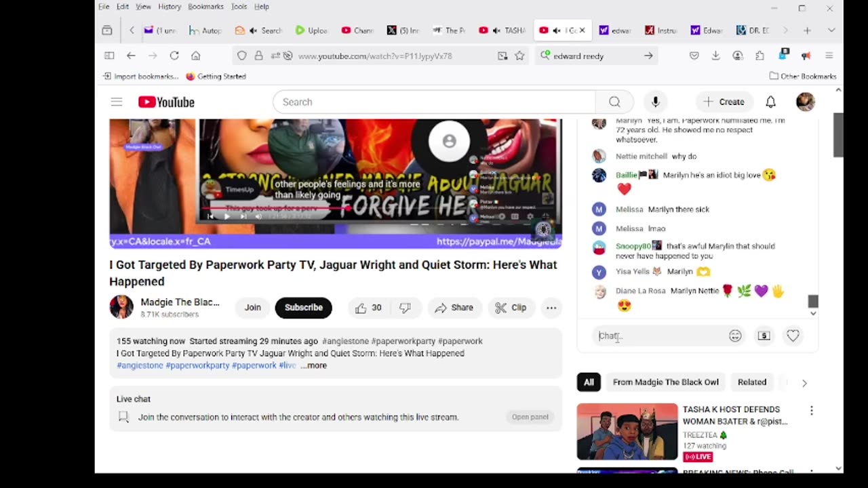Dislike this video

pos(405,308)
